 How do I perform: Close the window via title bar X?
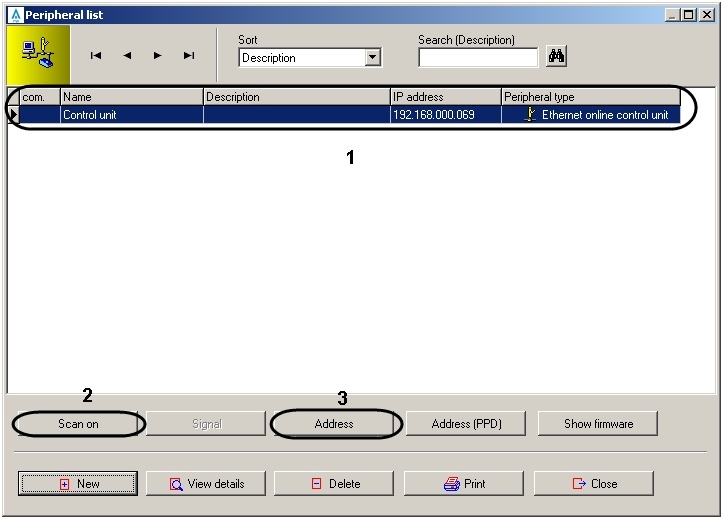[x=706, y=15]
